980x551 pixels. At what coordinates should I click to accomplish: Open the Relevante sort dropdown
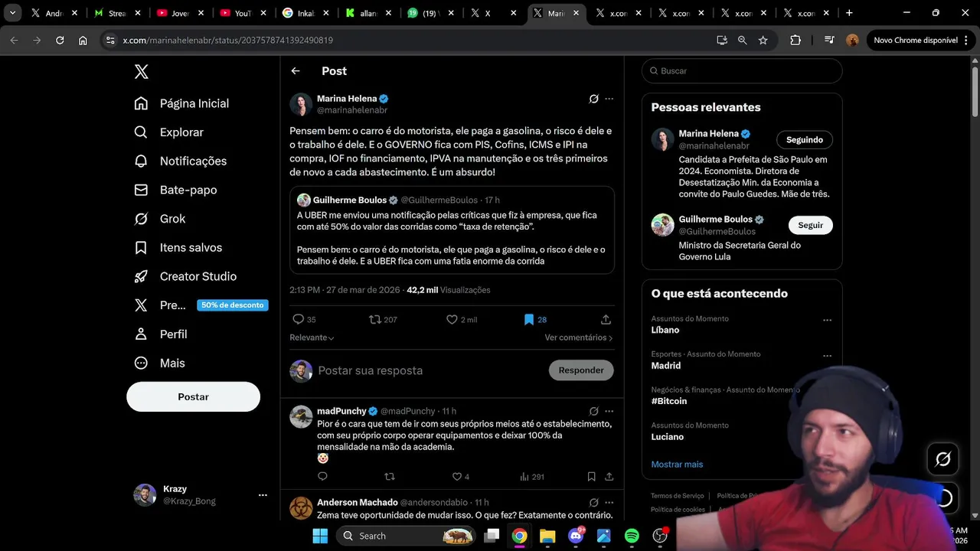click(312, 337)
